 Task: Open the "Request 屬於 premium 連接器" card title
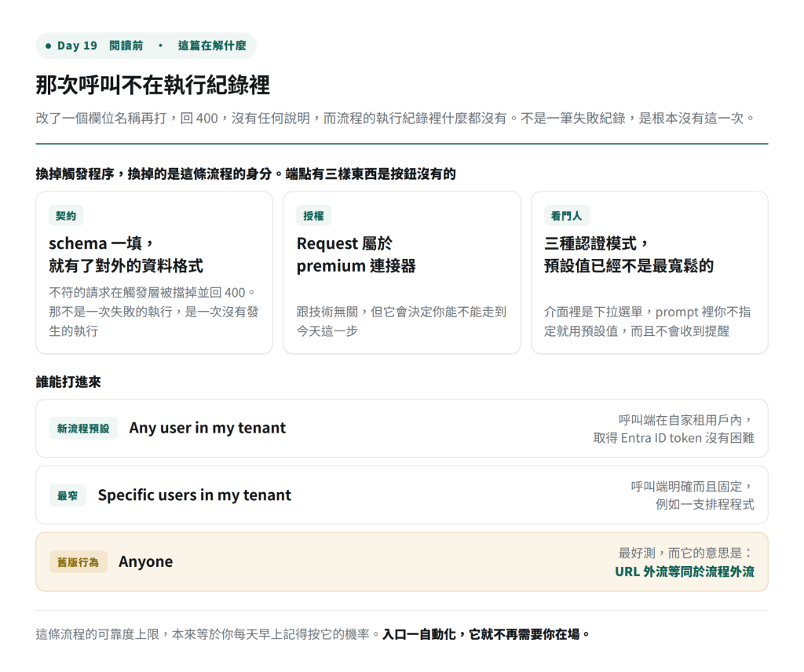[356, 255]
